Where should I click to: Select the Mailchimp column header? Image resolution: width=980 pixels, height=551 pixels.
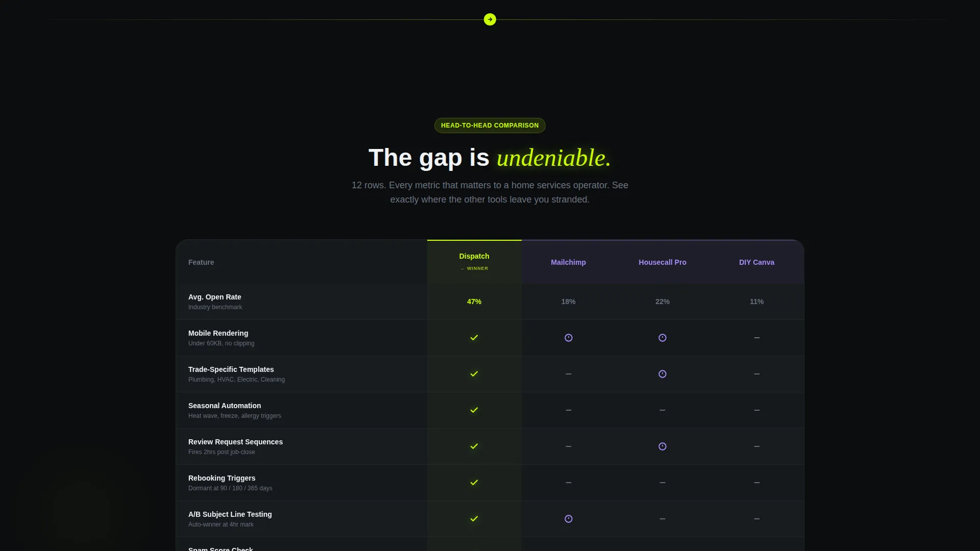tap(569, 262)
